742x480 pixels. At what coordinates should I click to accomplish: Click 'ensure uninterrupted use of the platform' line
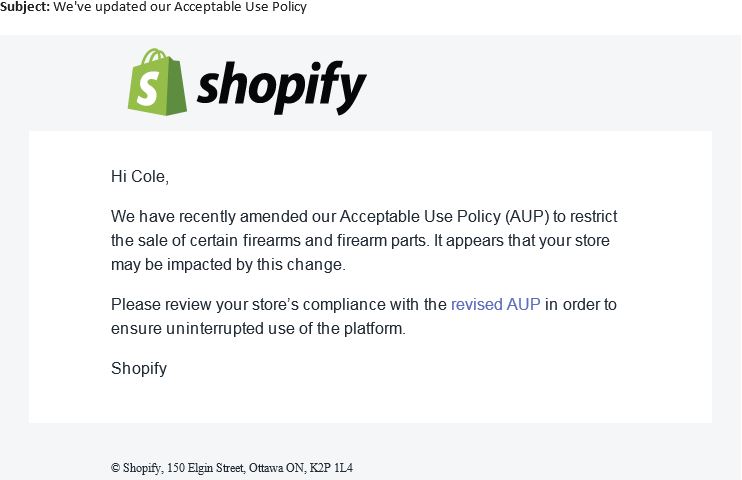coord(258,329)
